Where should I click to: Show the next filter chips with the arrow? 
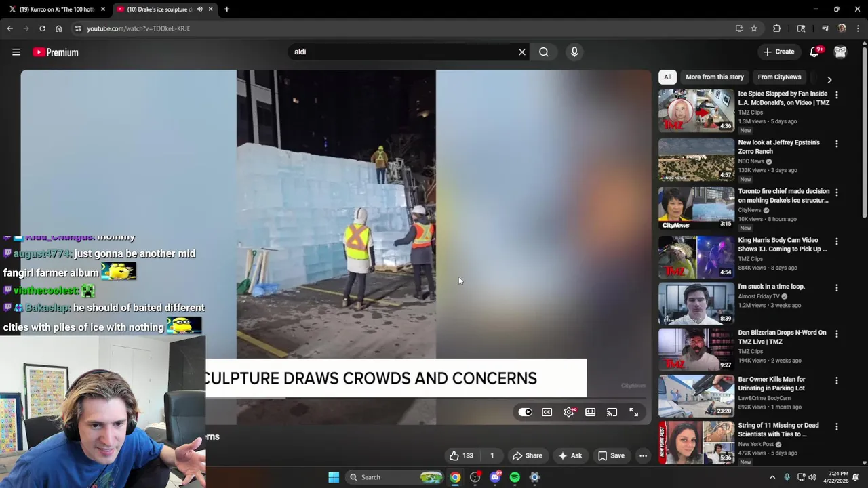pyautogui.click(x=829, y=79)
